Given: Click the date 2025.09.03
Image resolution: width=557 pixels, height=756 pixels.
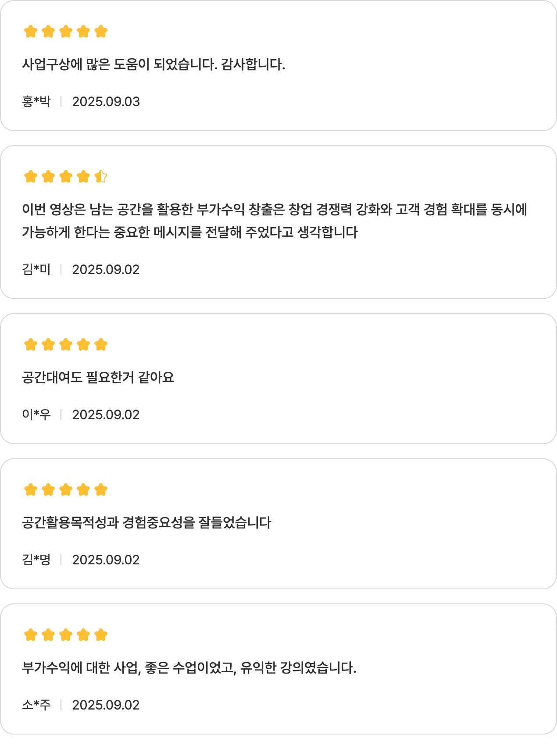Looking at the screenshot, I should pyautogui.click(x=106, y=102).
